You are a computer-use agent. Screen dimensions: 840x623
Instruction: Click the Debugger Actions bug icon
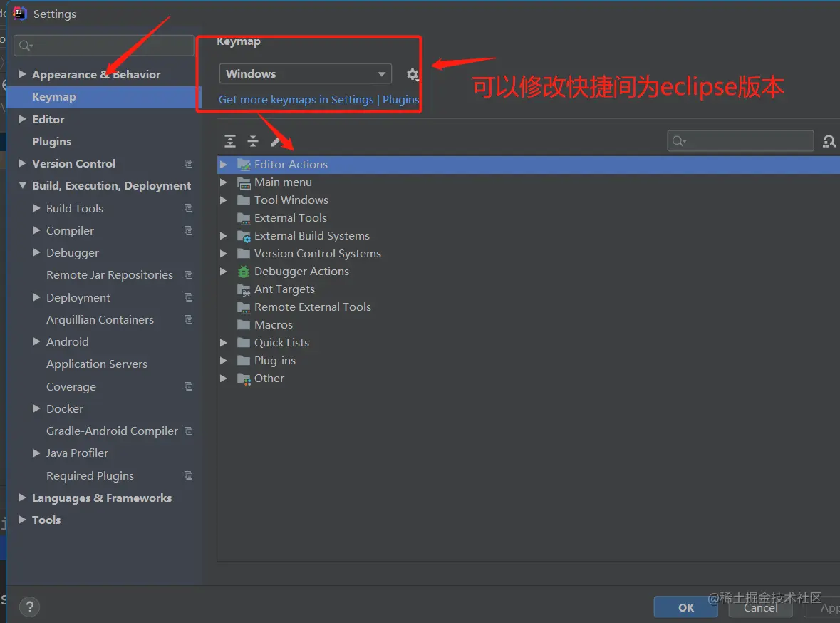click(x=244, y=272)
